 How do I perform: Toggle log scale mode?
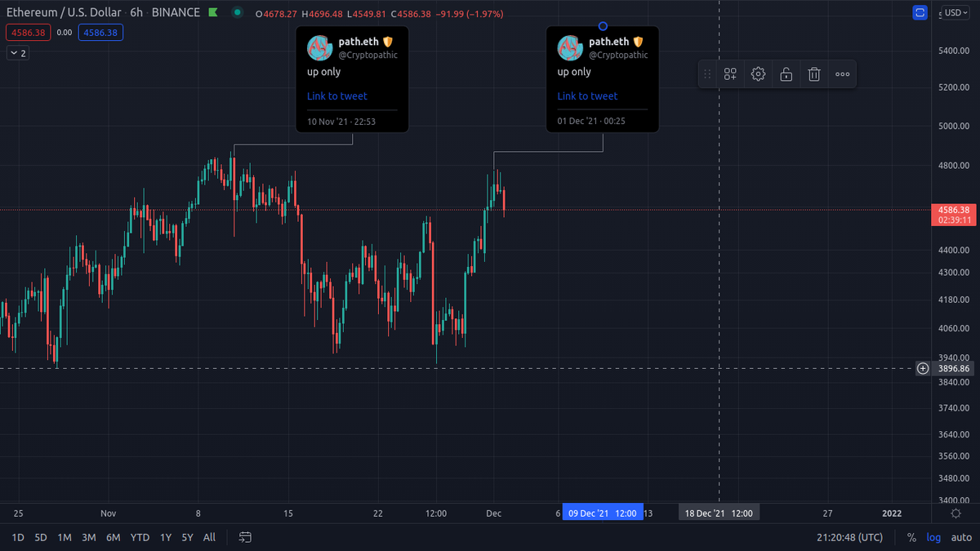pyautogui.click(x=934, y=537)
